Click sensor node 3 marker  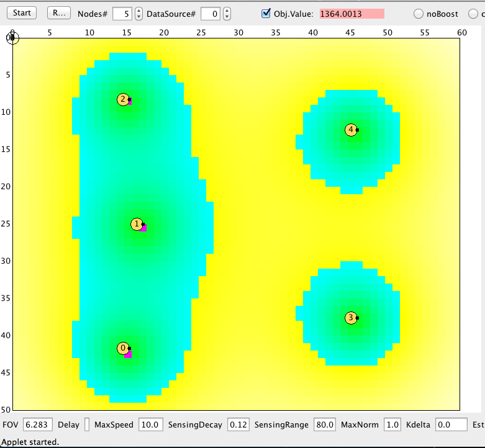click(x=351, y=318)
